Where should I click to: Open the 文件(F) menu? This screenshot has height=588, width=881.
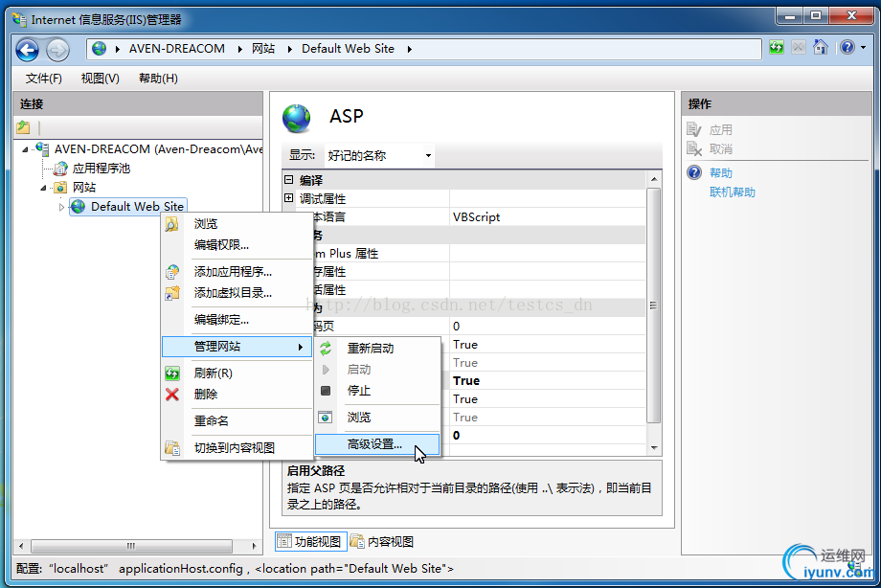pyautogui.click(x=44, y=79)
